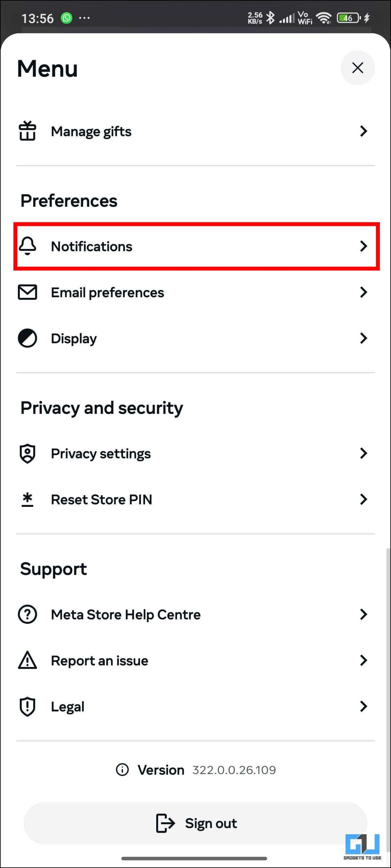
Task: Tap the half-circle Display icon
Action: click(x=27, y=338)
